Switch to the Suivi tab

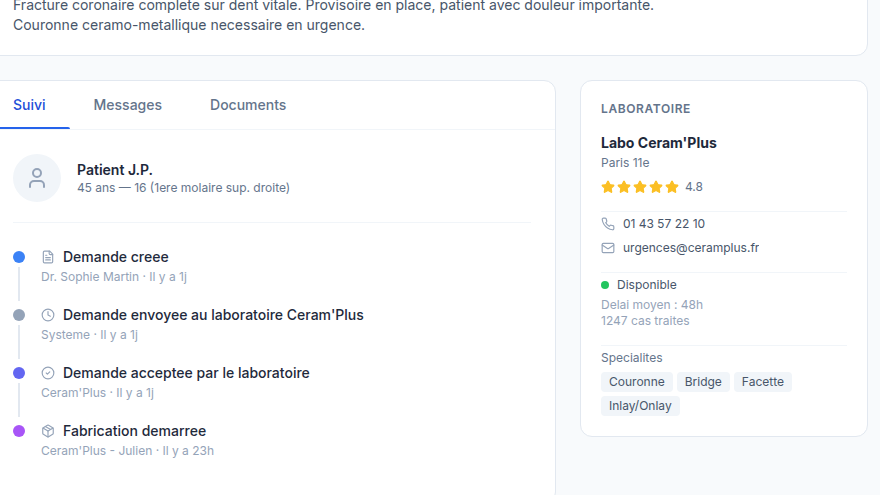29,105
